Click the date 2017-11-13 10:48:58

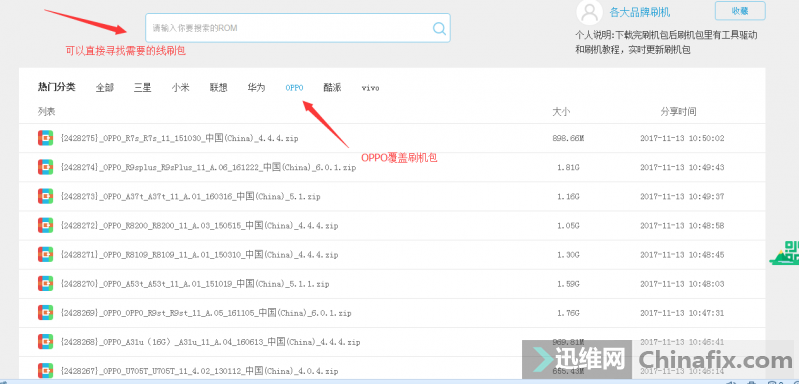[682, 225]
